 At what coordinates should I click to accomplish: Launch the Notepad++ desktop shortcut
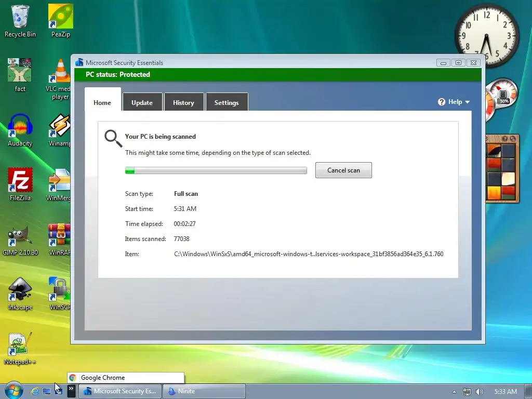20,349
